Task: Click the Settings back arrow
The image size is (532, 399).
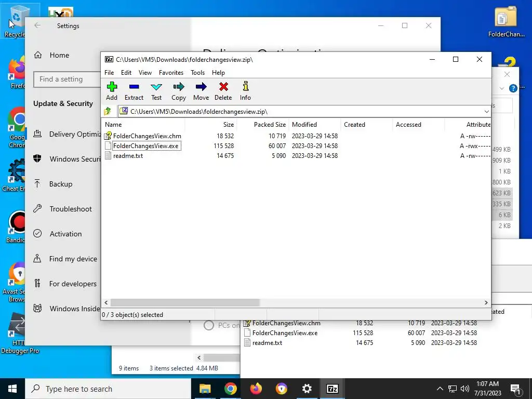Action: click(x=37, y=25)
